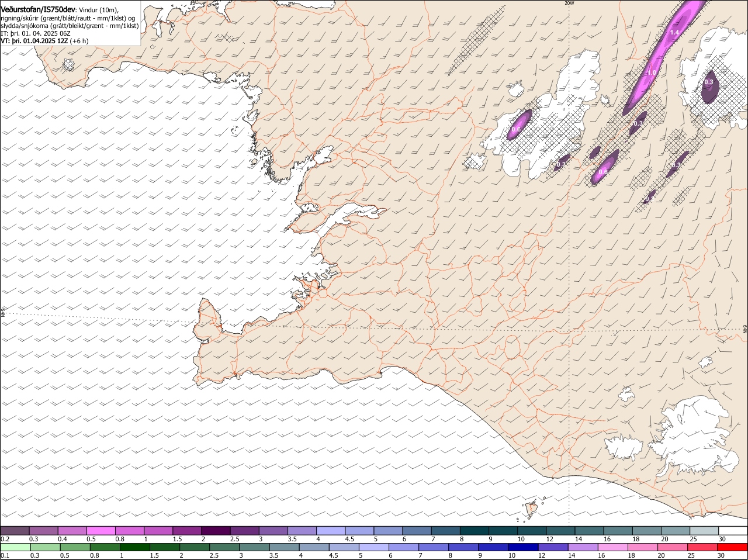Click the VT: þri. 01.04.2025 12Z line
Viewport: 748px width, 560px height.
pyautogui.click(x=44, y=41)
